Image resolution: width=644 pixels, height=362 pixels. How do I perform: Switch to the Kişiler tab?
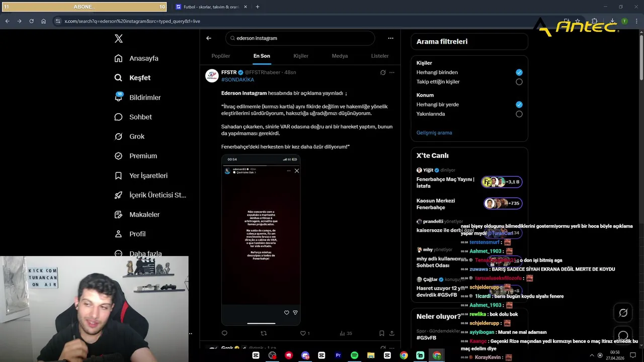(301, 56)
